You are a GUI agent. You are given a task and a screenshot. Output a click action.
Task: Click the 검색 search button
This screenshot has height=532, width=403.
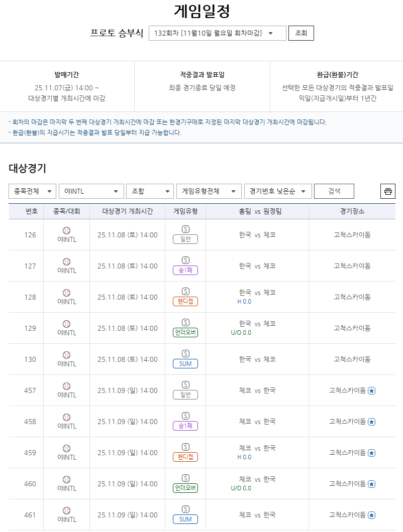click(x=333, y=191)
